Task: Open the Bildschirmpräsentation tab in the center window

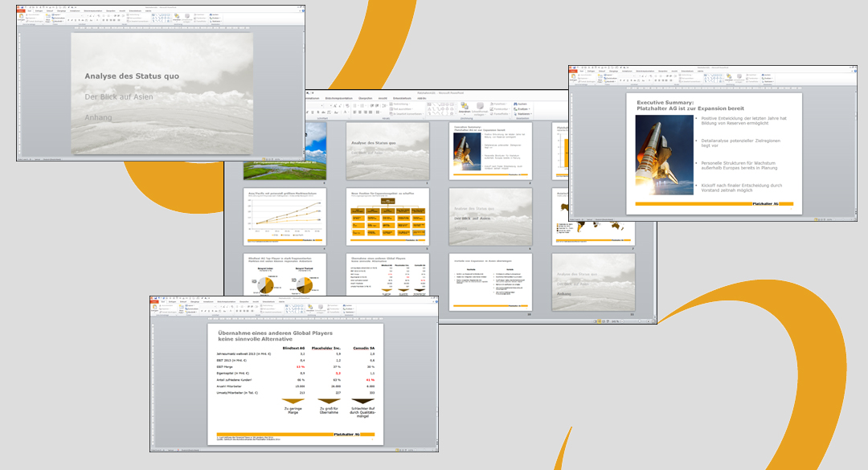Action: click(339, 98)
